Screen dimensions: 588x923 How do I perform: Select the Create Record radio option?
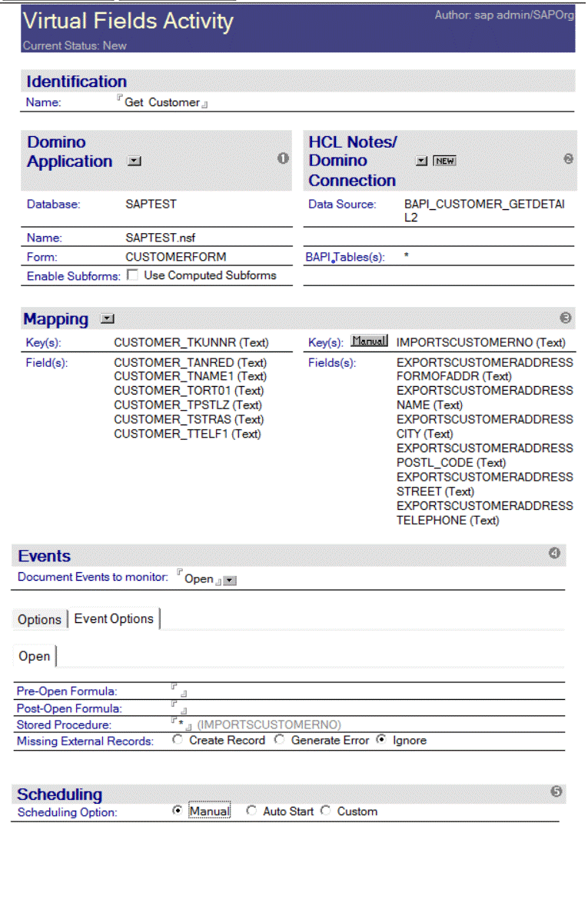click(x=178, y=740)
